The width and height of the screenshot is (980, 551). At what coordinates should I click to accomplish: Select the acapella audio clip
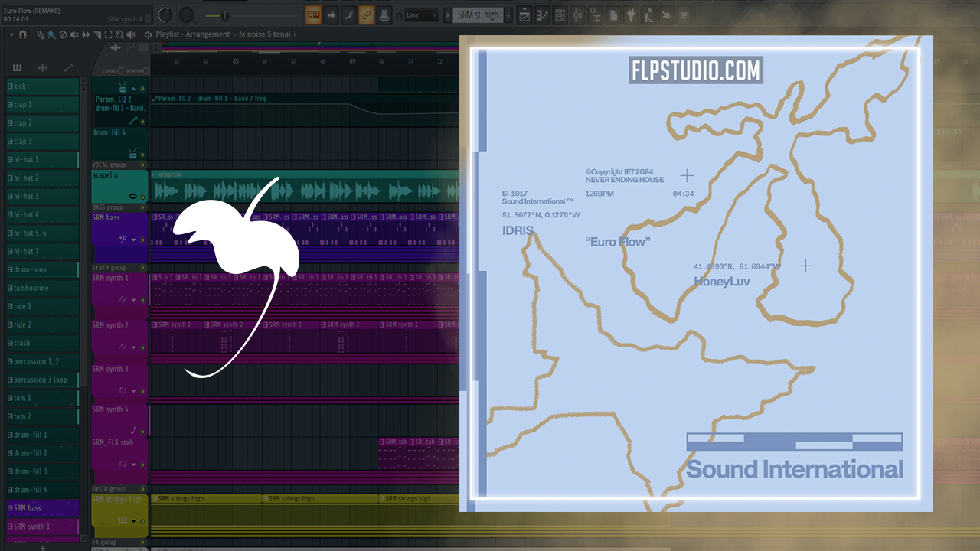click(306, 190)
